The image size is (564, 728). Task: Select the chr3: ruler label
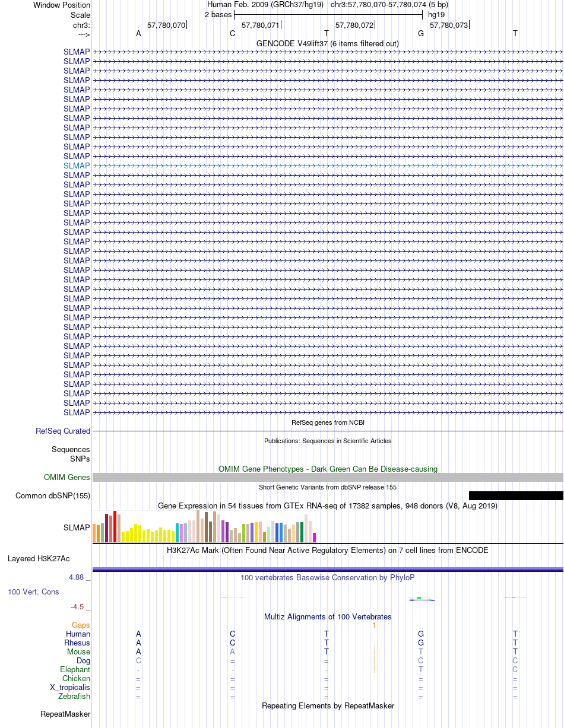pos(81,25)
